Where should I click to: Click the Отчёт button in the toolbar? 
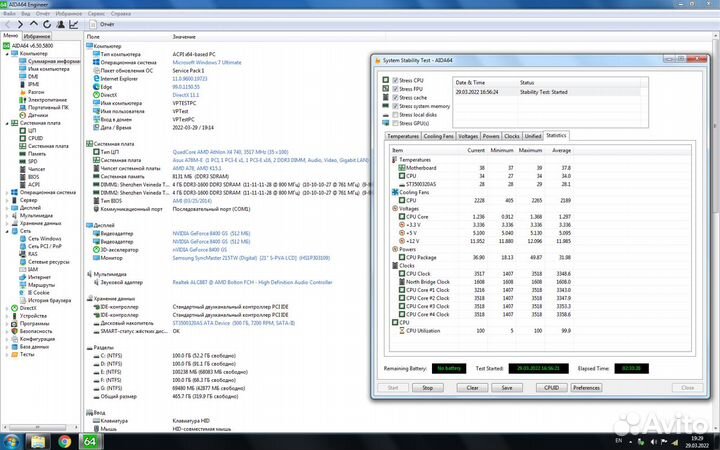102,24
